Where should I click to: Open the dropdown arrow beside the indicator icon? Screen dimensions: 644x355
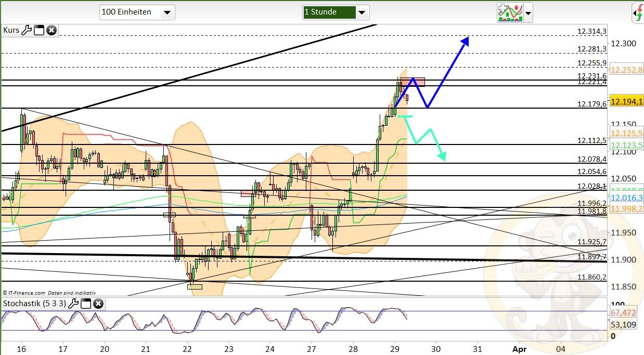[x=527, y=13]
